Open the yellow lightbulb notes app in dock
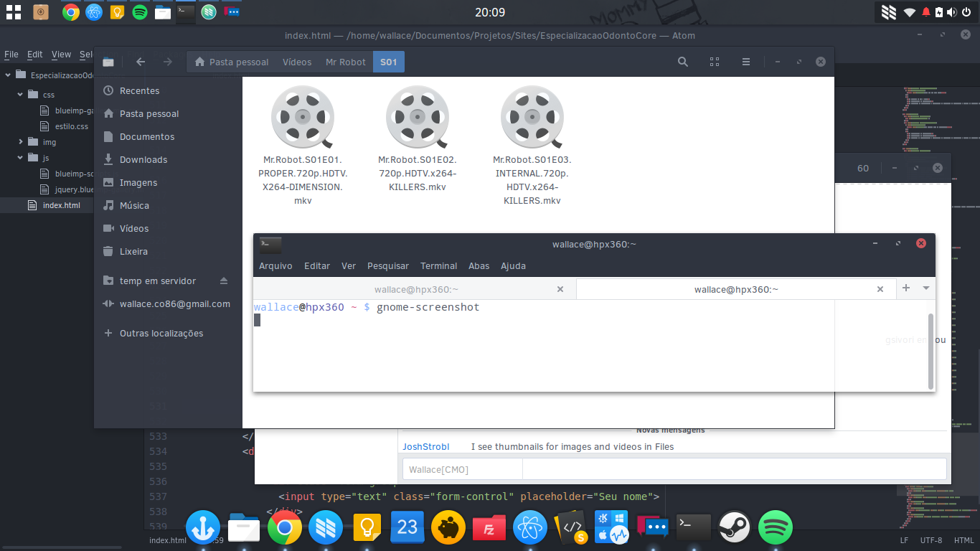Image resolution: width=980 pixels, height=551 pixels. (x=367, y=528)
